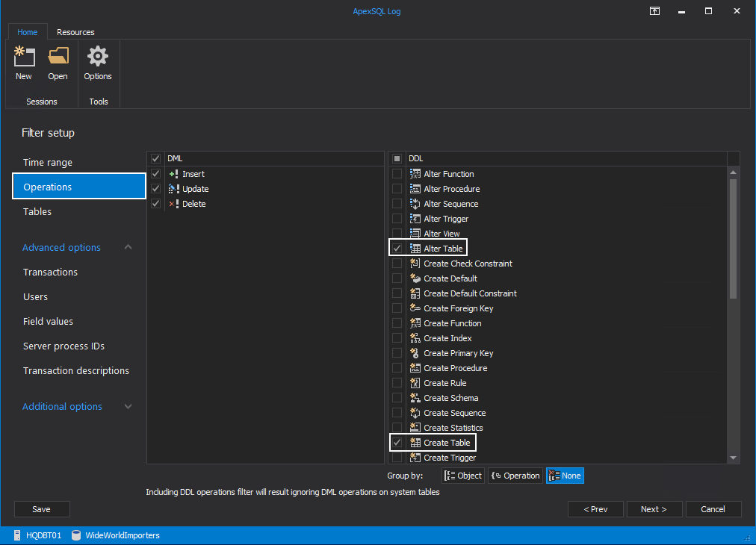
Task: Click the Create Default Constraint icon
Action: (415, 293)
